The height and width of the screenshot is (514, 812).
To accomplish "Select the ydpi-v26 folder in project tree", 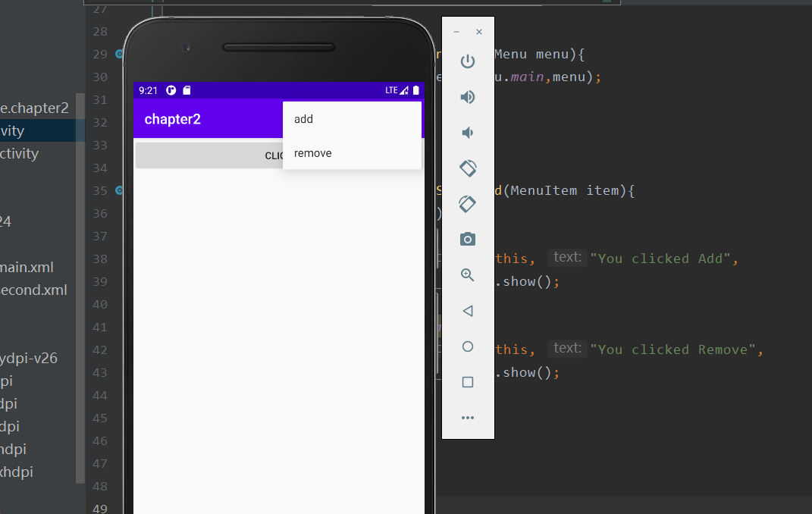I will click(x=29, y=358).
